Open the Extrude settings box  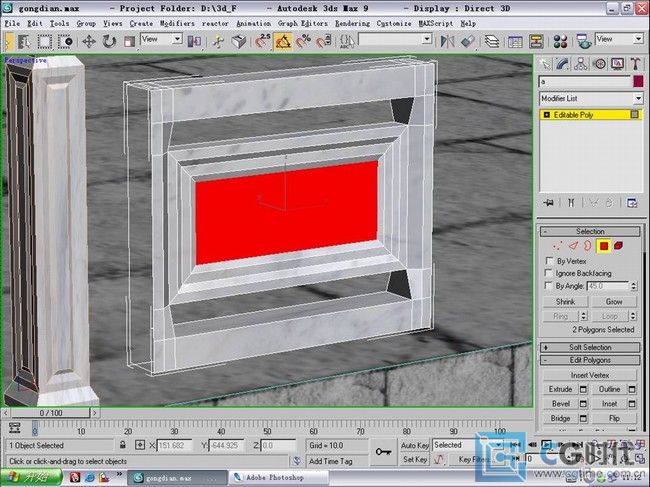583,389
